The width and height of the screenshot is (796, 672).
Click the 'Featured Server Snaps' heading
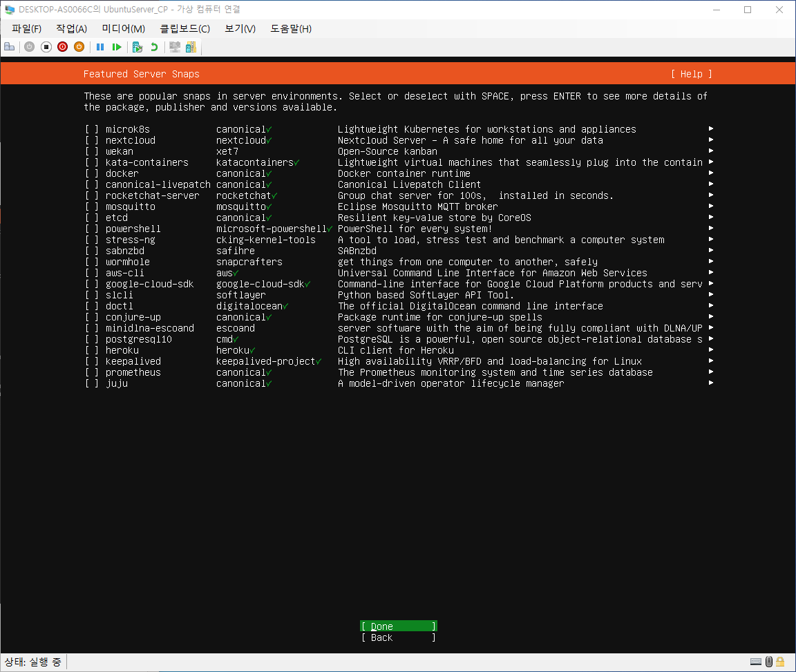141,74
